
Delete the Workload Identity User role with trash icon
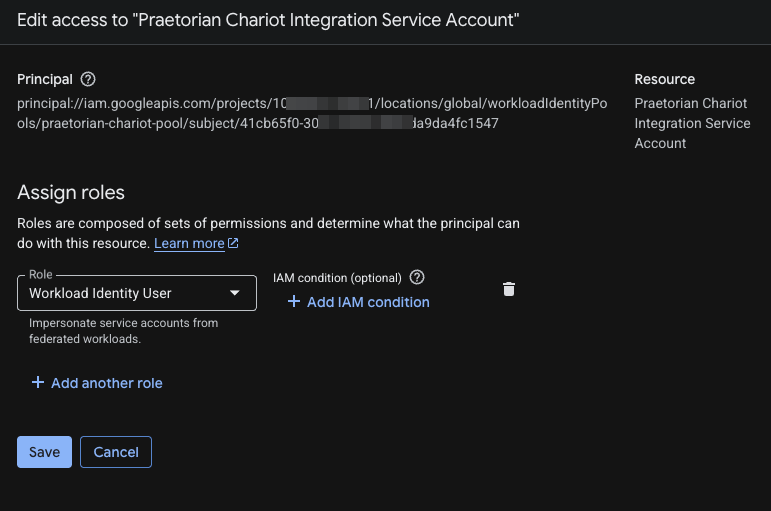[x=509, y=289]
